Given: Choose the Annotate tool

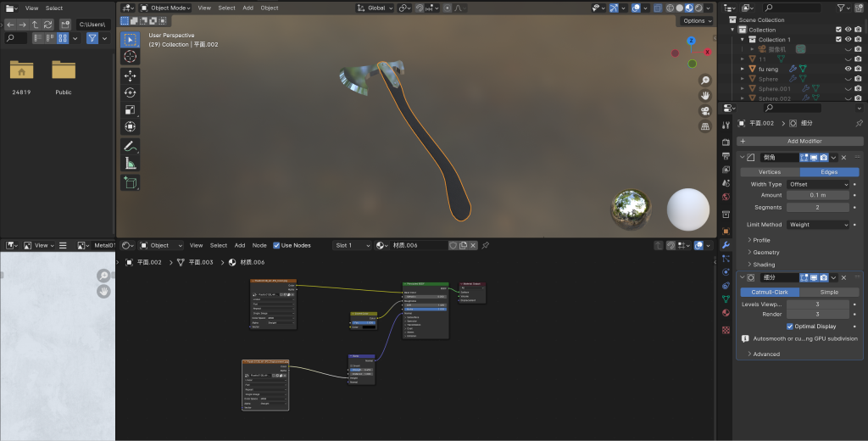Looking at the screenshot, I should coord(130,146).
